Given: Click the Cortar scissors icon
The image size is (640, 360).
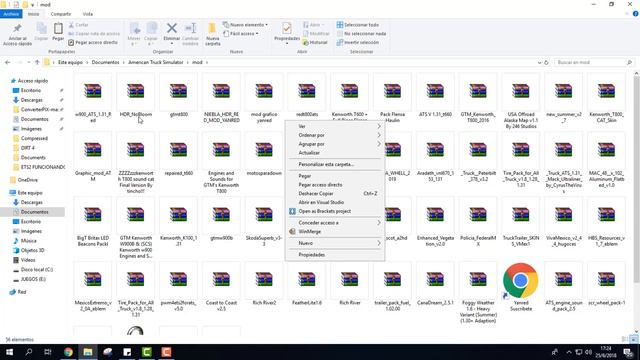Looking at the screenshot, I should coord(71,25).
